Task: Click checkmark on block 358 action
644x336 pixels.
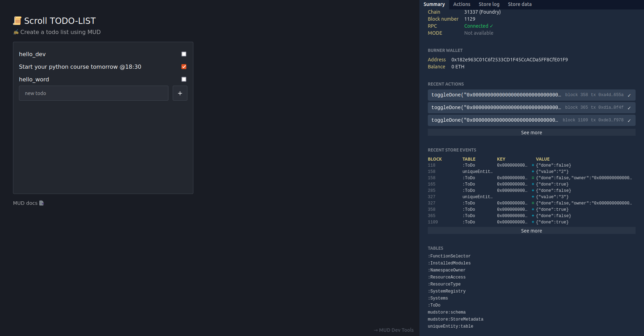Action: pos(629,95)
